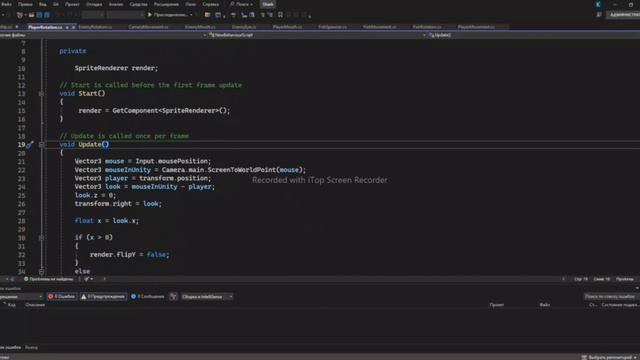
Task: Click the Пробелы indentation indicator
Action: point(625,279)
